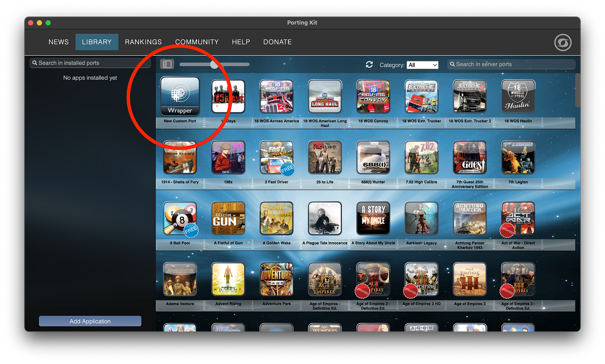Viewport: 605px width, 364px height.
Task: Choose 18 WOS Extr. Trucker 2 icon
Action: (x=470, y=96)
